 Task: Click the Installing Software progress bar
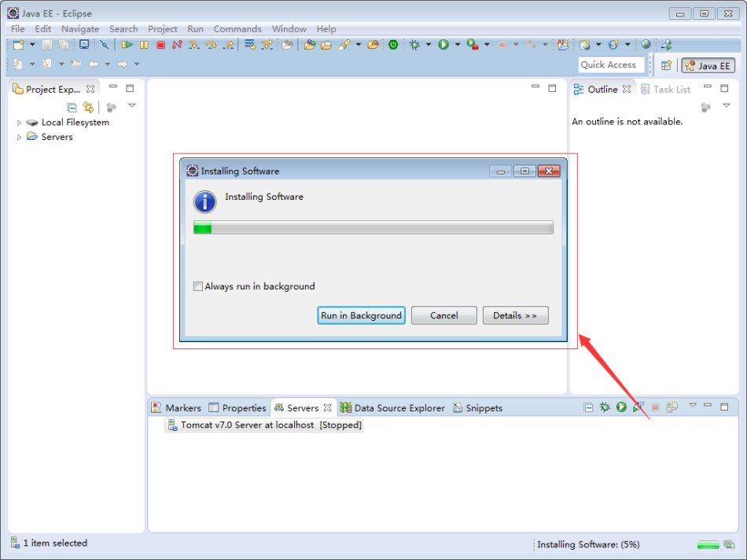tap(373, 227)
